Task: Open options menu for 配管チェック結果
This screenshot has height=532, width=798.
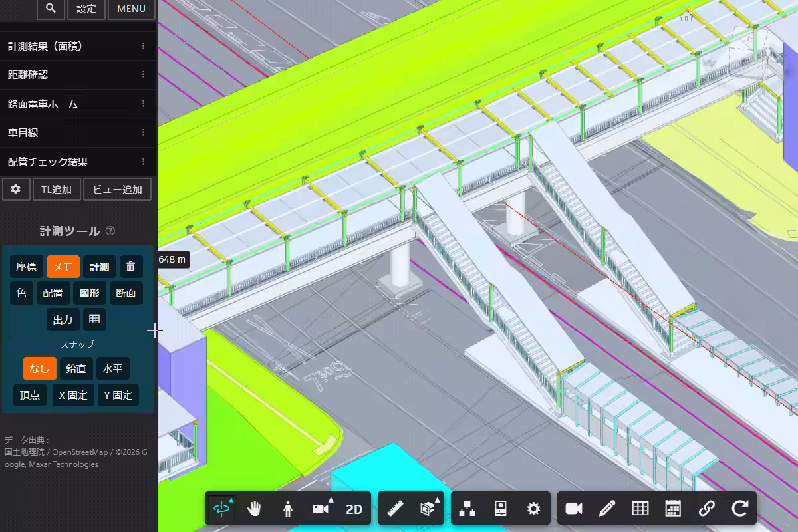Action: point(143,162)
